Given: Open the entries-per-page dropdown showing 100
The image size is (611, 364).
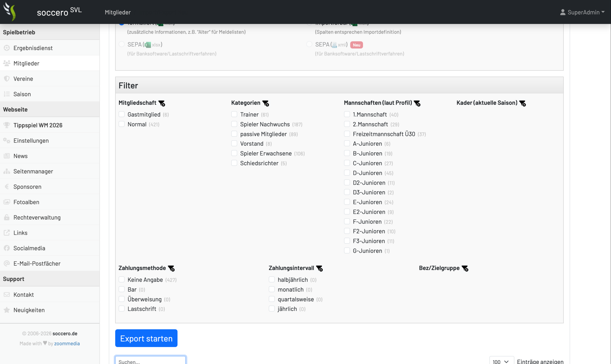Looking at the screenshot, I should [501, 361].
